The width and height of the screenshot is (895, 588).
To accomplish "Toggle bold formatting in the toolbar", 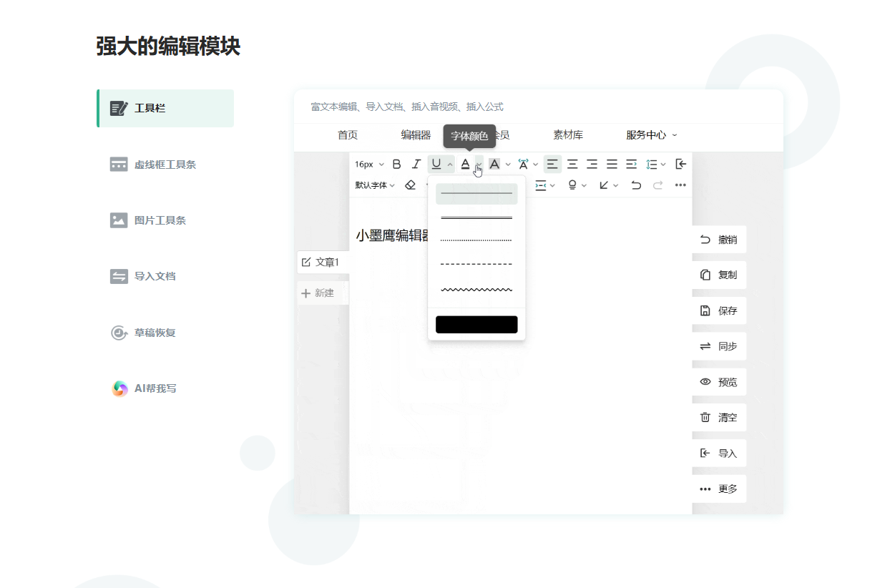I will 397,165.
